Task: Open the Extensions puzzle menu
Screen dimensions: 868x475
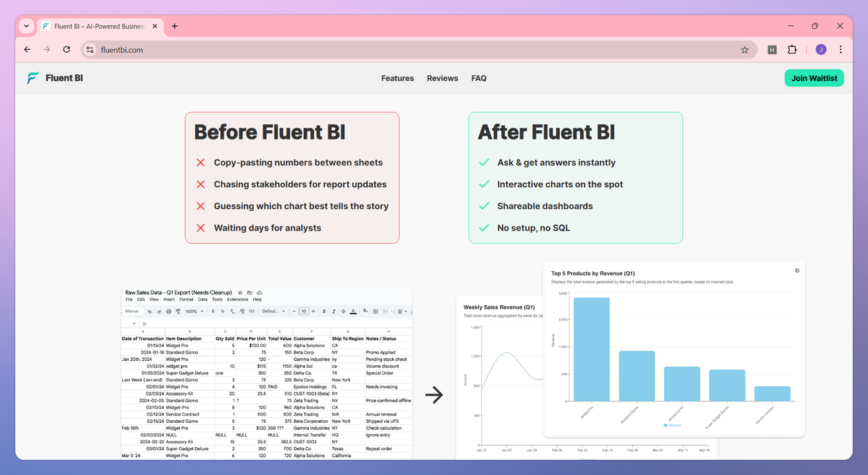Action: click(792, 50)
